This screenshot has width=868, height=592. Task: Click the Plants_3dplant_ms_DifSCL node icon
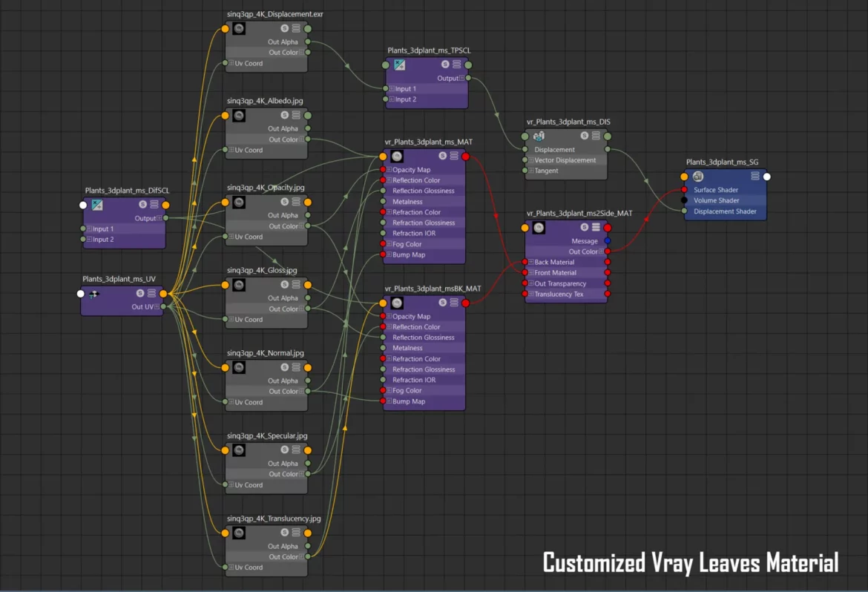click(x=97, y=205)
